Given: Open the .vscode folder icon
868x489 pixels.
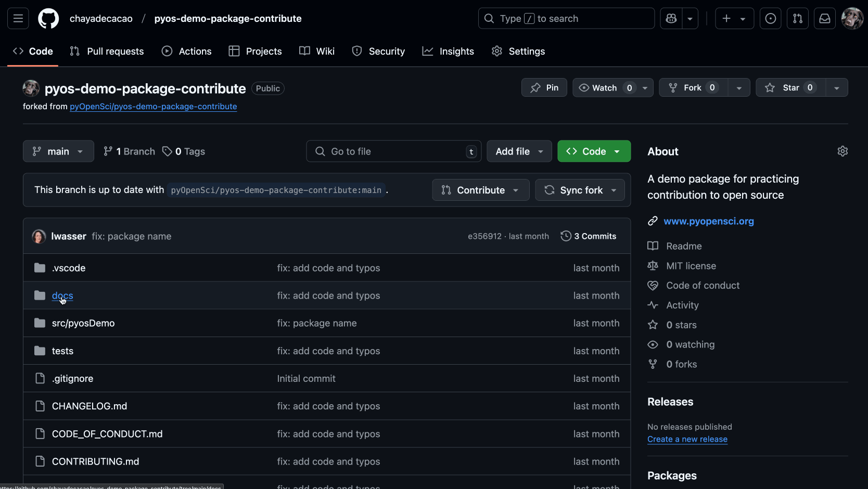Looking at the screenshot, I should click(x=40, y=268).
